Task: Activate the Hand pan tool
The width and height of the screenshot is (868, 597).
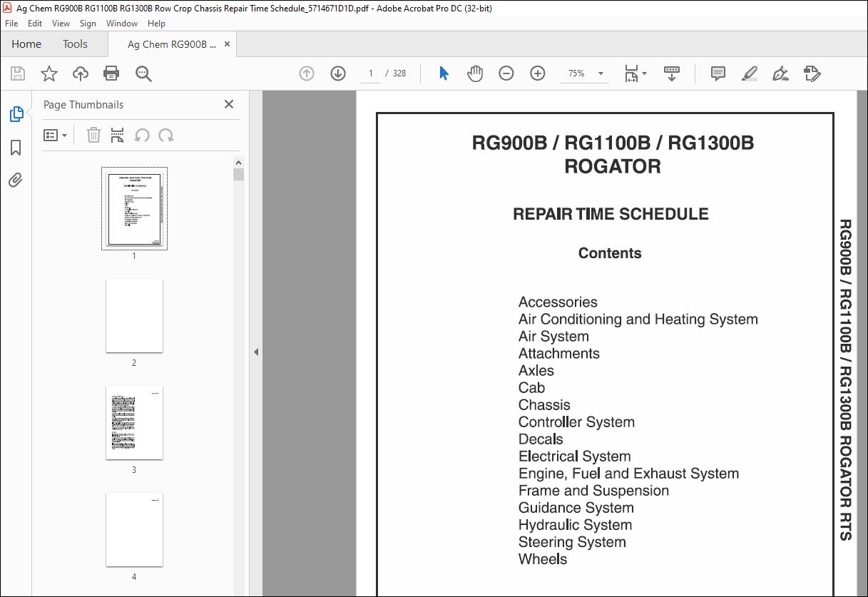Action: [475, 73]
